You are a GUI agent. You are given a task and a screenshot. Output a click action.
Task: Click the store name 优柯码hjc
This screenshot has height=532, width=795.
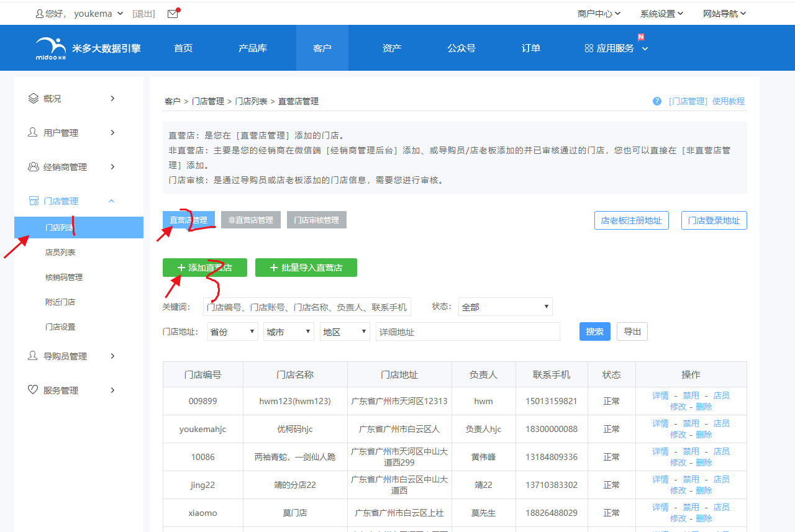click(x=295, y=429)
